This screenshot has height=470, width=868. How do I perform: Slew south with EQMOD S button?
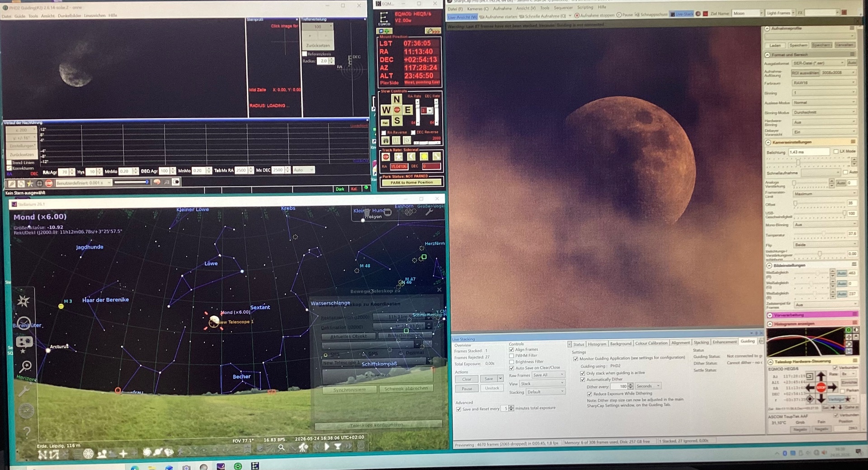(x=396, y=121)
